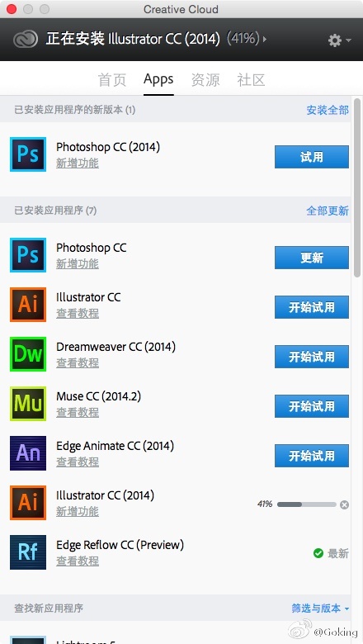Click the Illustrator install progress bar
Viewport: 363px width, 644px height.
pos(307,504)
